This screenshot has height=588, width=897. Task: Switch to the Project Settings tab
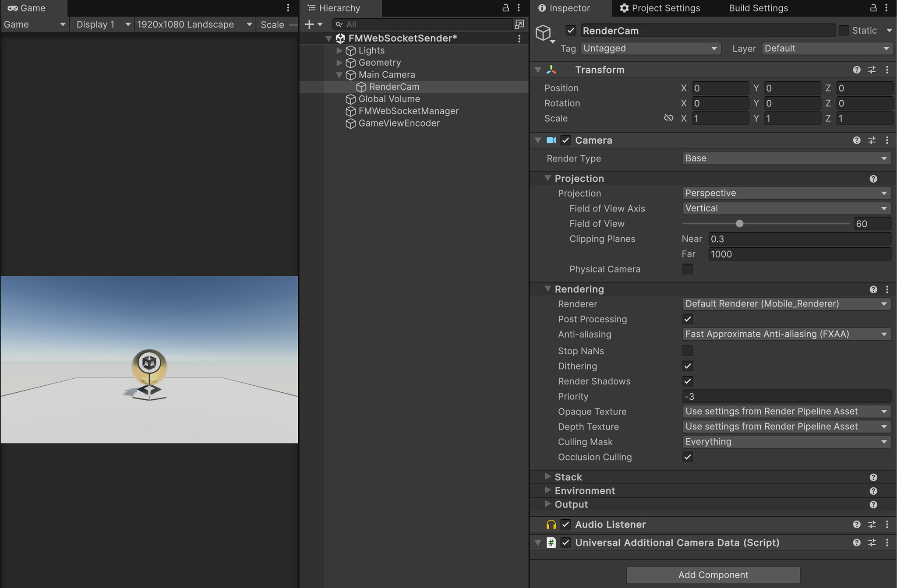(660, 8)
